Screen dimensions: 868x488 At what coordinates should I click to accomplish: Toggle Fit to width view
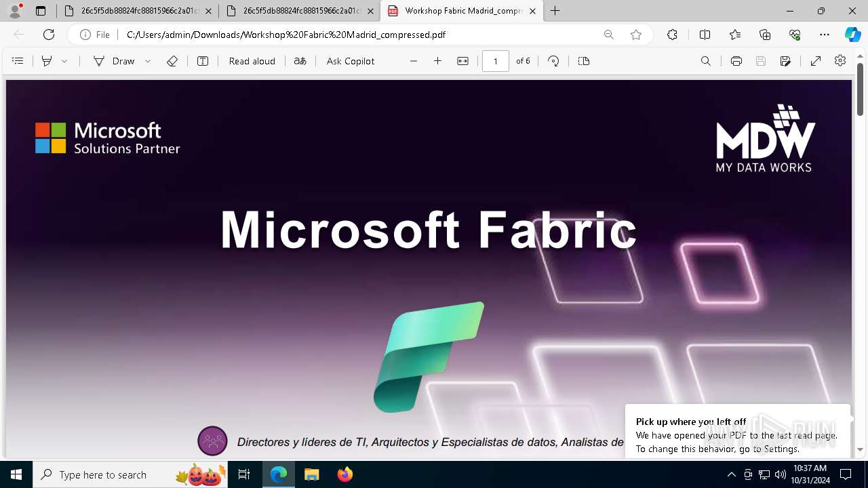click(462, 61)
